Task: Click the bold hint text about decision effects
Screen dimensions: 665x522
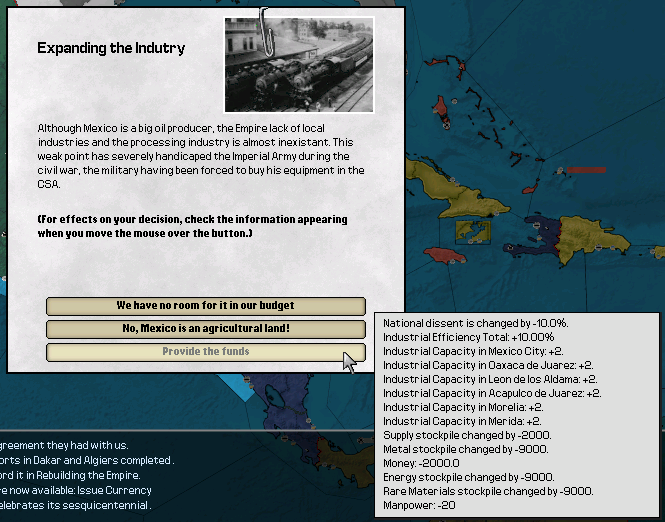Action: 192,226
